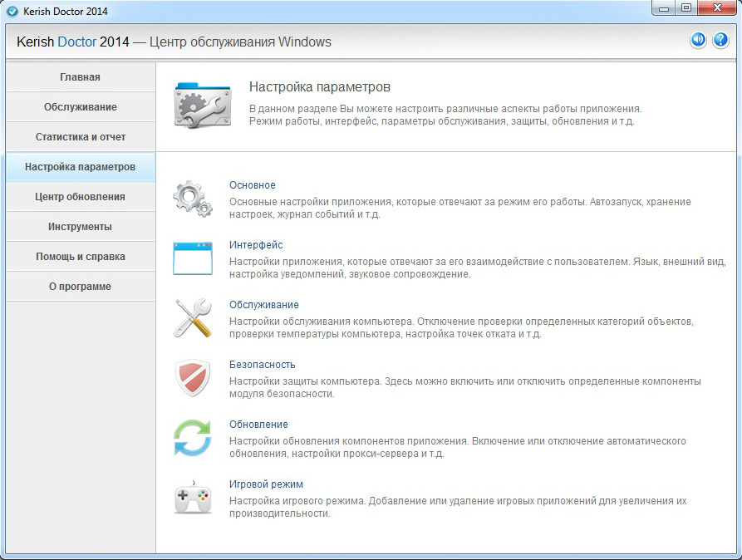The width and height of the screenshot is (742, 560).
Task: Click the gamepad icon for Игровой режим
Action: pyautogui.click(x=193, y=497)
